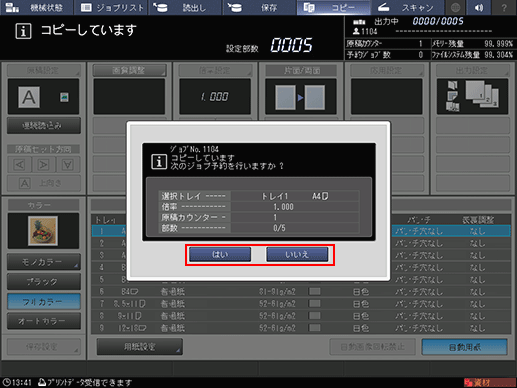
Task: Select tray row 7 8.5x11
Action: [x=301, y=304]
